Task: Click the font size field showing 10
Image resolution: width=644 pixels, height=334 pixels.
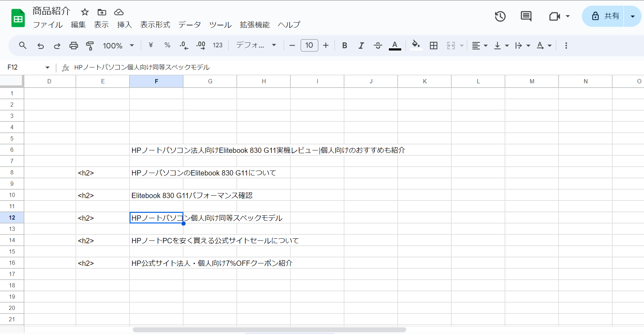Action: coord(309,45)
